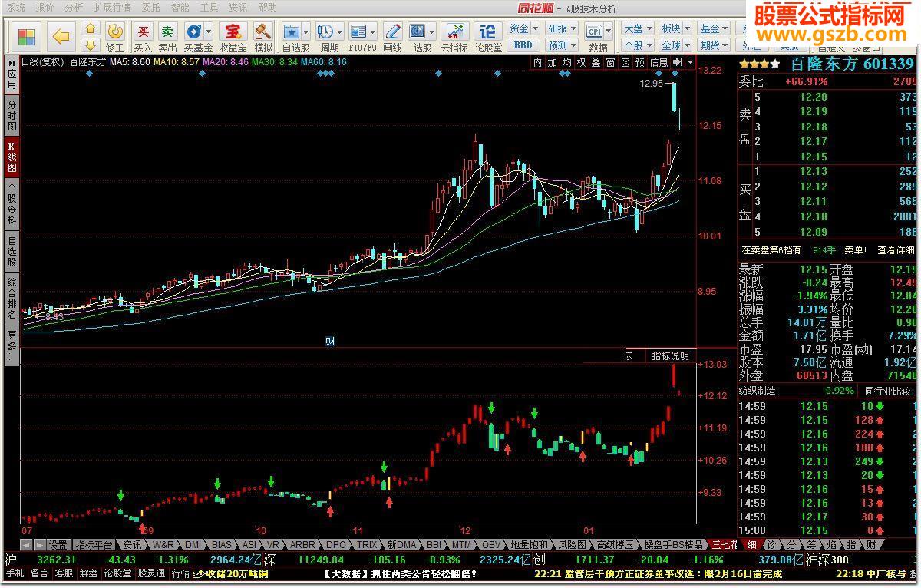Click the 指标说明 button

pos(671,356)
